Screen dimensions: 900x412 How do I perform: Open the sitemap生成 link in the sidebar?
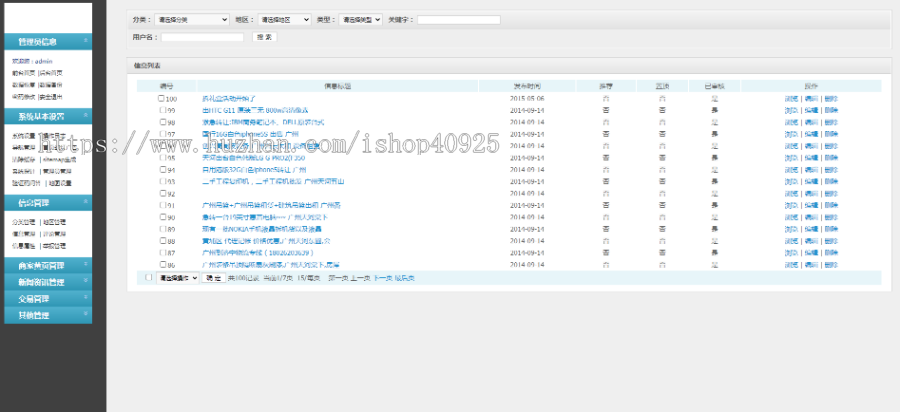(59, 160)
